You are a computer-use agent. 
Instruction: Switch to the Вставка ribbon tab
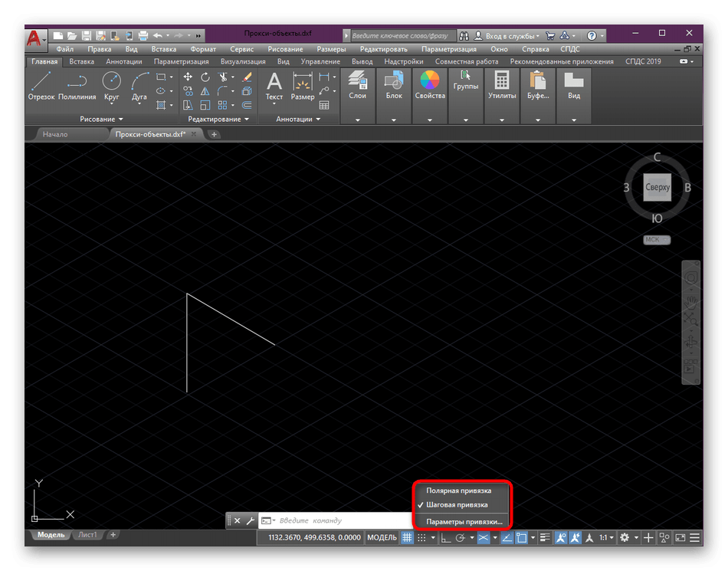(x=82, y=61)
